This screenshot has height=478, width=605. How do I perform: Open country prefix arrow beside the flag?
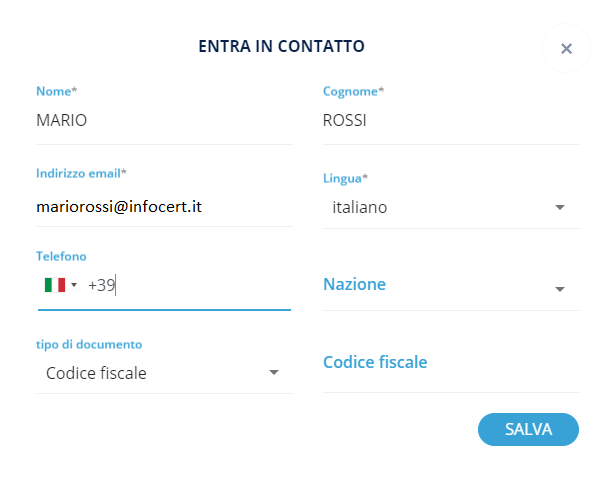click(74, 286)
